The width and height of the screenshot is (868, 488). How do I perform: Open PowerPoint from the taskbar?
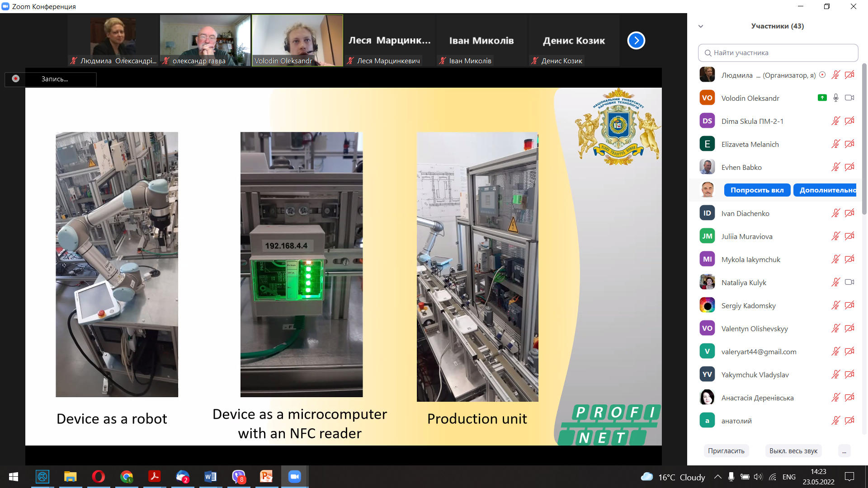(266, 477)
